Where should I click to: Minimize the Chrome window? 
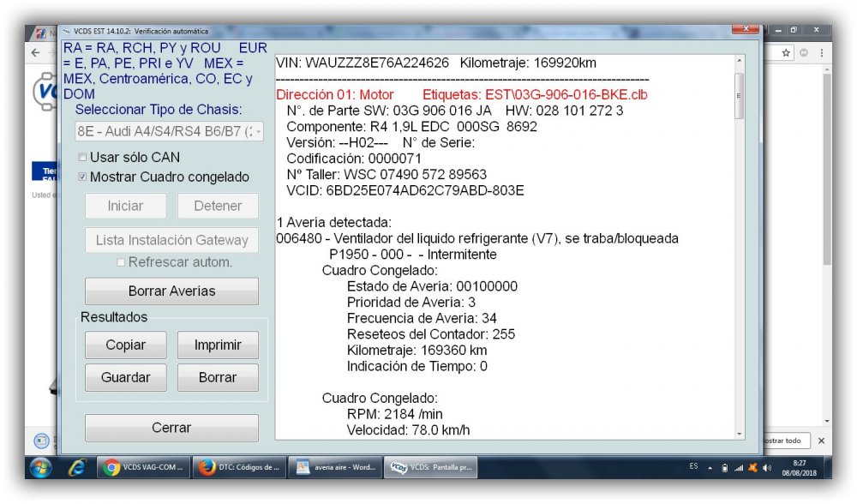point(778,30)
